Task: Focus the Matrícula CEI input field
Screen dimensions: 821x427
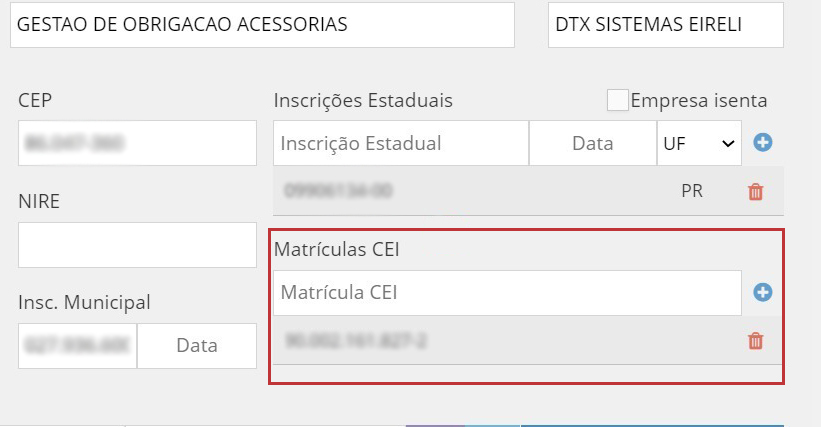Action: point(507,293)
